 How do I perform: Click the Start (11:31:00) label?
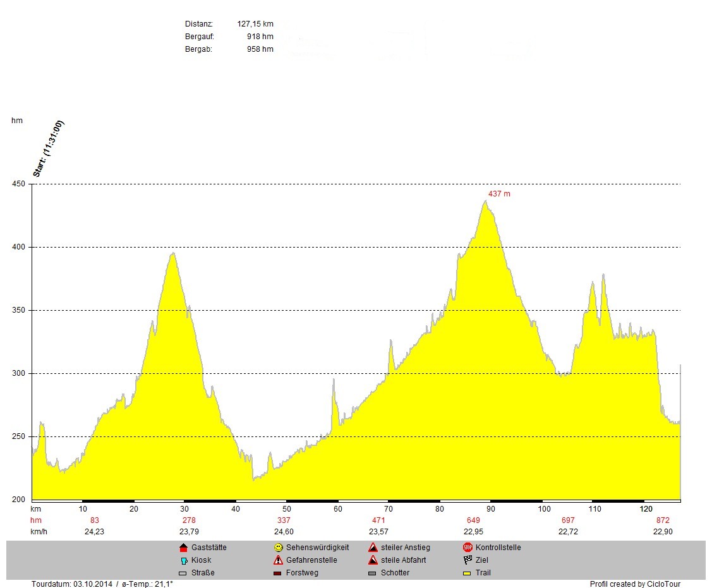(49, 148)
